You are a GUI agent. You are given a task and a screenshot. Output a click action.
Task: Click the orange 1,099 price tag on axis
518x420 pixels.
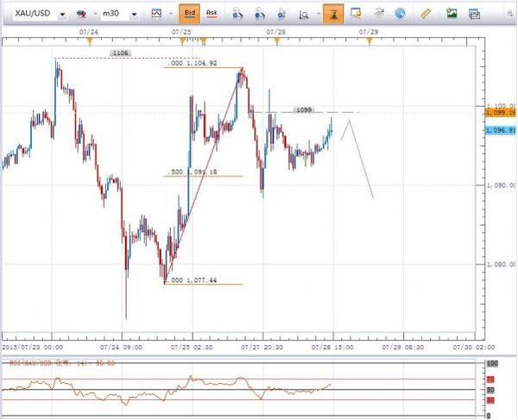(x=501, y=113)
